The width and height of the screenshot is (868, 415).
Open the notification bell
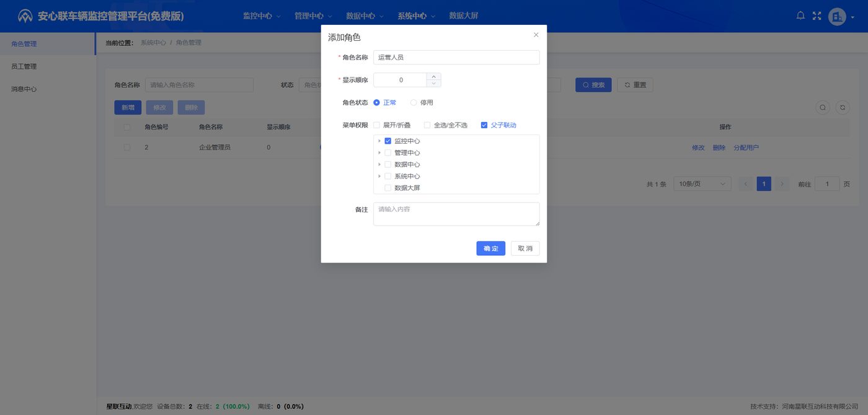[x=800, y=15]
